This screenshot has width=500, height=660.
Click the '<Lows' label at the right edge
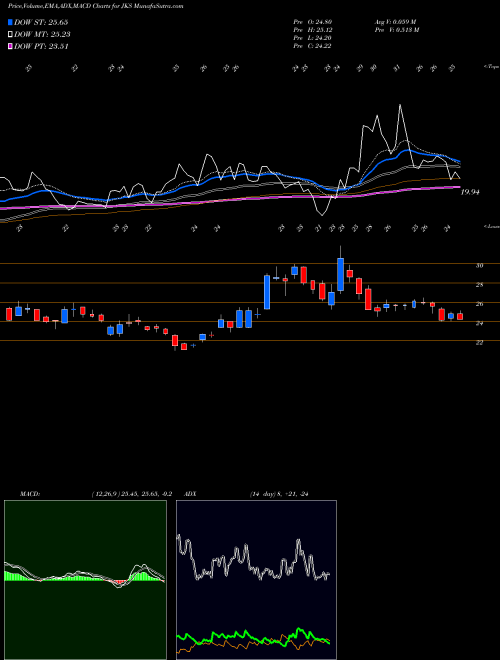(491, 226)
